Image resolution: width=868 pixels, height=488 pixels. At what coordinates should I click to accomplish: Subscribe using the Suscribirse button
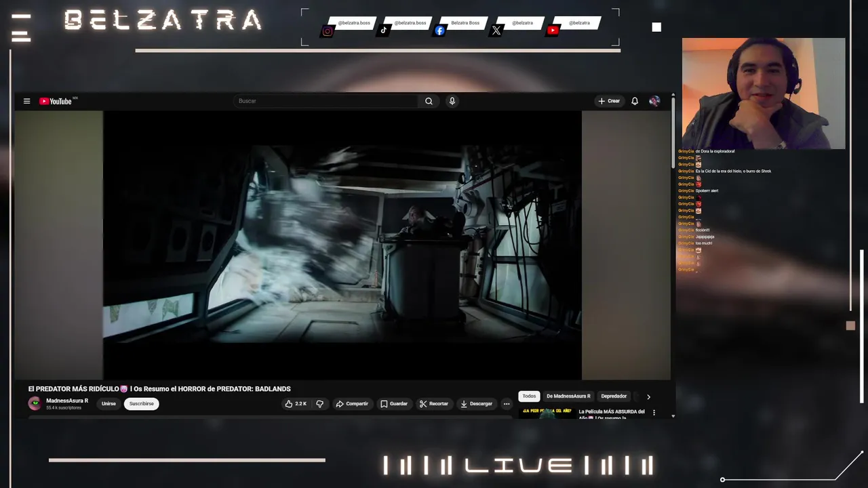[142, 404]
